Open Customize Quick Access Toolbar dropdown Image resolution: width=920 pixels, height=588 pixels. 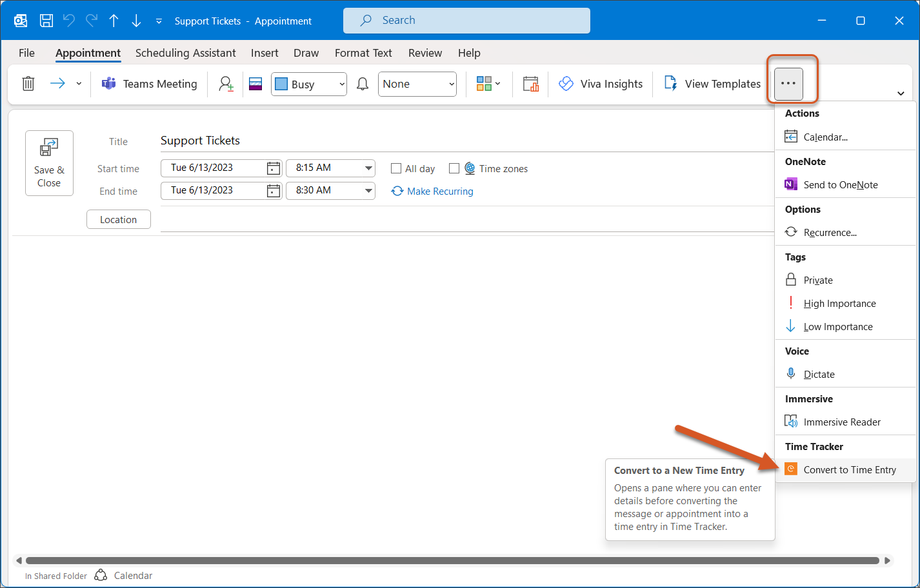point(159,21)
